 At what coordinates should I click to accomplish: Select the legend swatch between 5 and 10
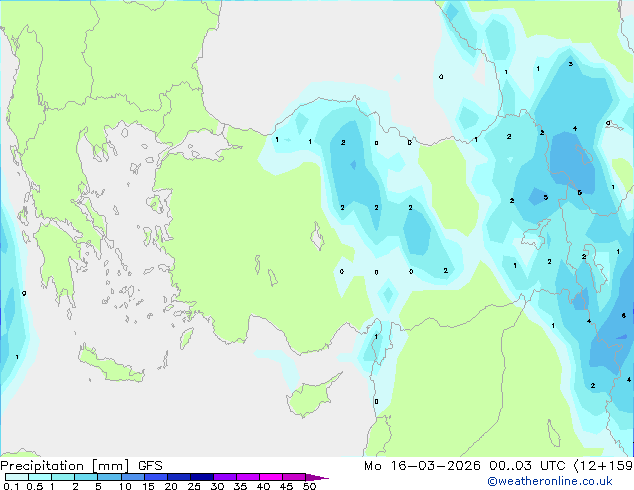pos(109,477)
